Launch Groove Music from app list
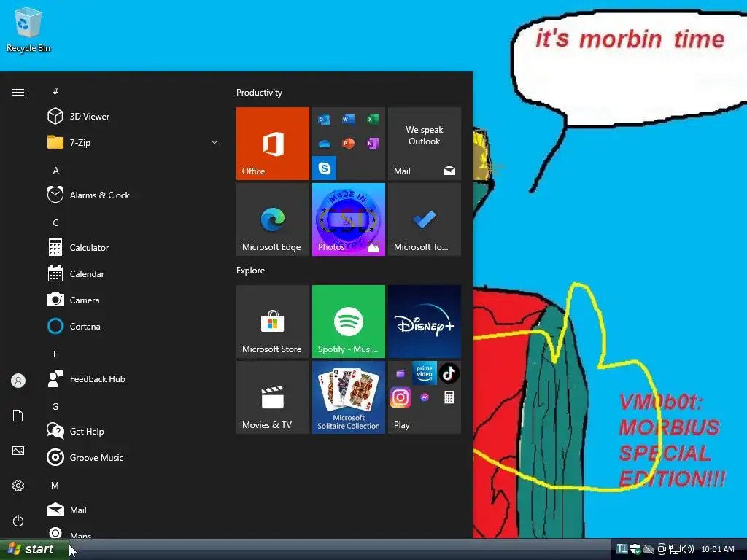The height and width of the screenshot is (560, 747). tap(133, 458)
